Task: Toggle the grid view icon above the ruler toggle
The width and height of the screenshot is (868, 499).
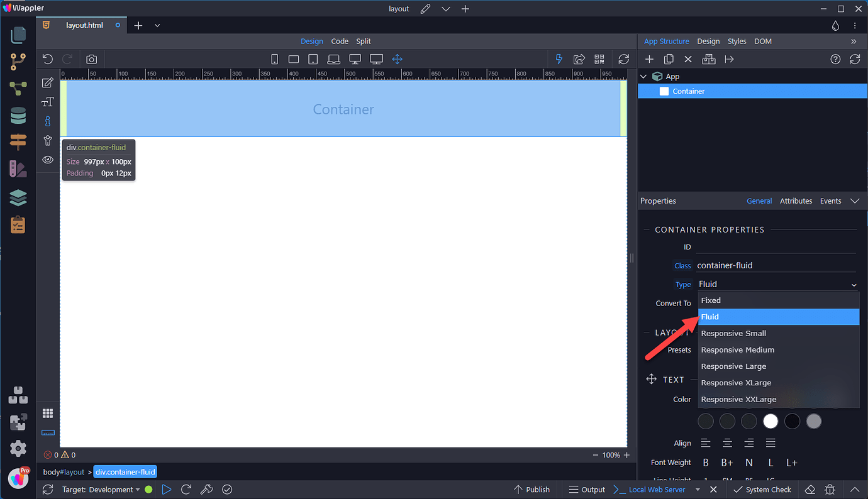Action: [47, 413]
